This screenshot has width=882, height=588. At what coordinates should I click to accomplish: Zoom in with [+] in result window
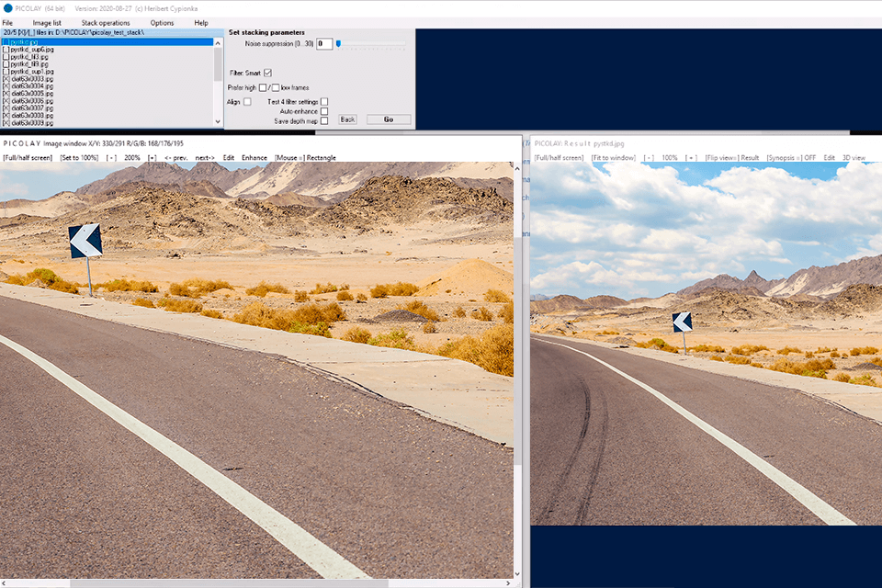point(690,158)
